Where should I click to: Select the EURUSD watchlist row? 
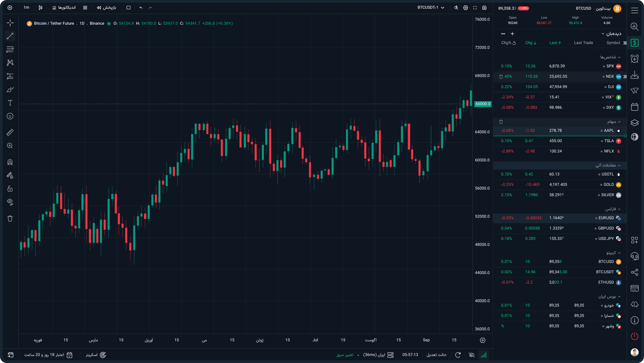[560, 218]
